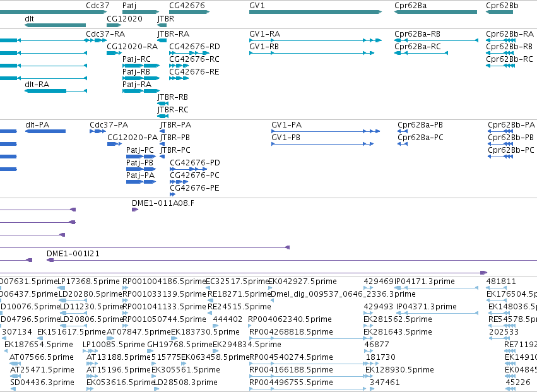Click the JTBR-RC transcript label
This screenshot has width=537, height=392.
173,110
